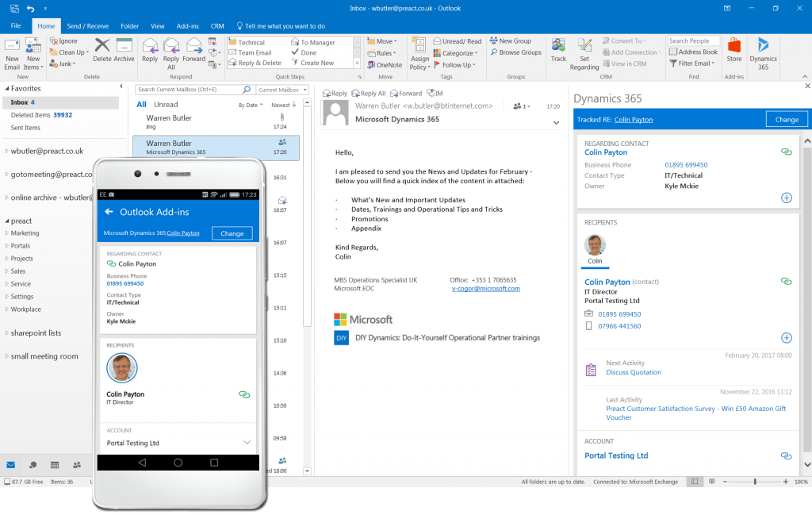
Task: Tap the phone's back arrow in Outlook Add-ins
Action: click(109, 212)
